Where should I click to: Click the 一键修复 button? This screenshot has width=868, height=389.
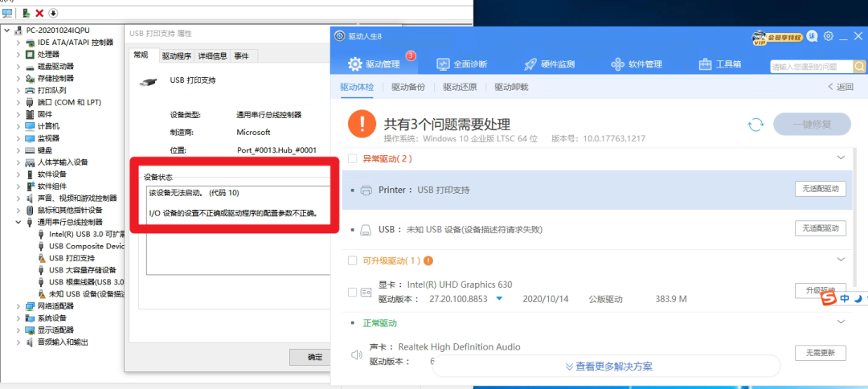(x=812, y=125)
